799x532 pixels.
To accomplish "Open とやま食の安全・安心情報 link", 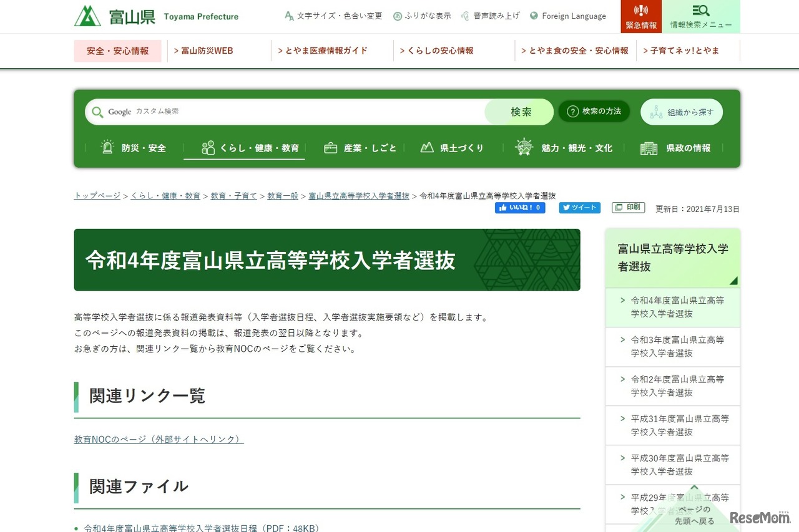I will (x=575, y=51).
